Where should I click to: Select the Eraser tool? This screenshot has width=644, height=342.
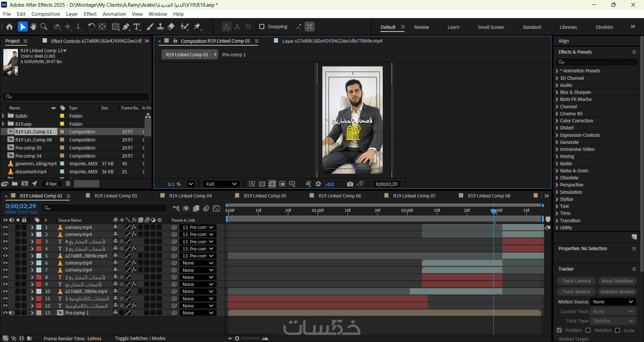(171, 27)
